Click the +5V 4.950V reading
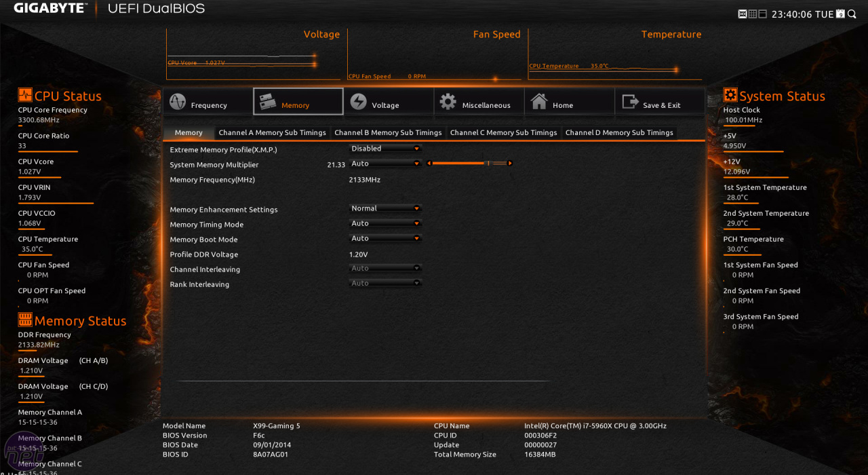This screenshot has height=475, width=868. pos(735,146)
